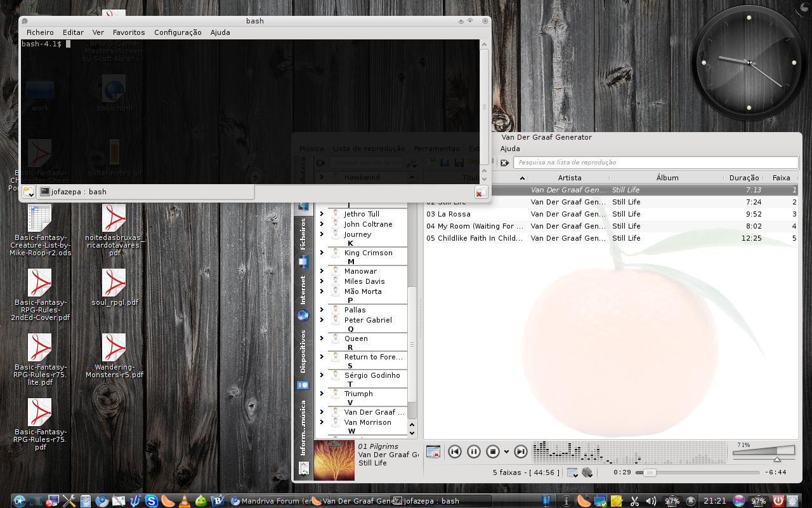This screenshot has width=812, height=508.
Task: Expand the Peter Gabriel artist node
Action: coord(322,320)
